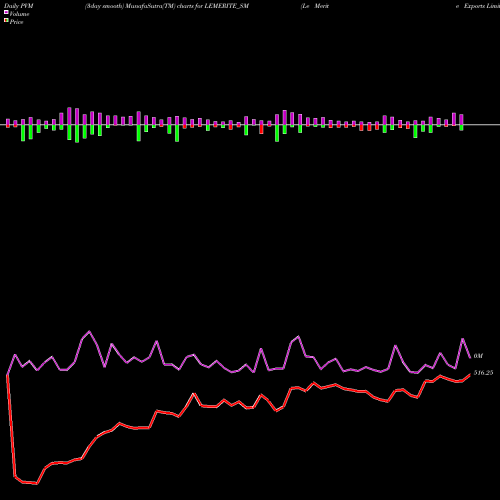Select the 'Volume' legend label

tap(19, 14)
